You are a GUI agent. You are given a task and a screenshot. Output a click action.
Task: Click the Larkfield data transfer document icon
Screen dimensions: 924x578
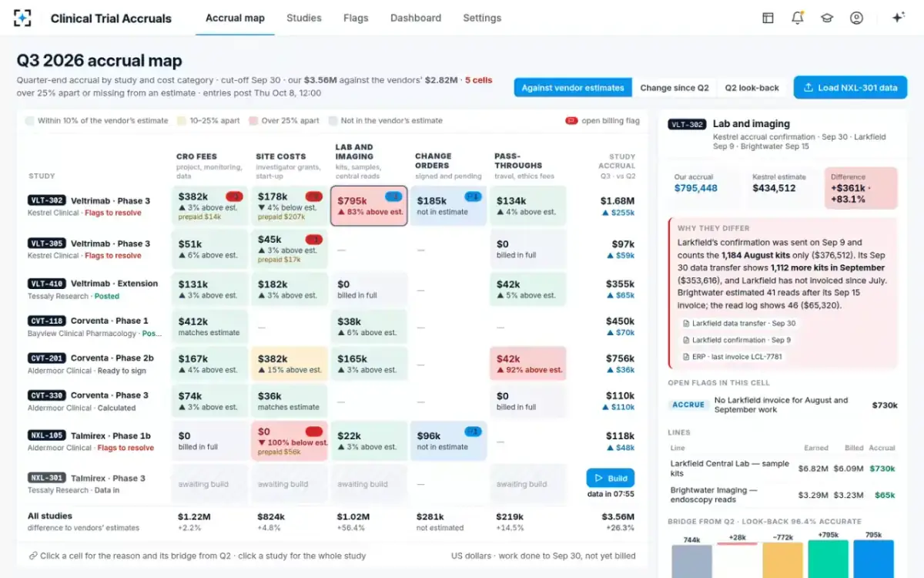coord(685,324)
